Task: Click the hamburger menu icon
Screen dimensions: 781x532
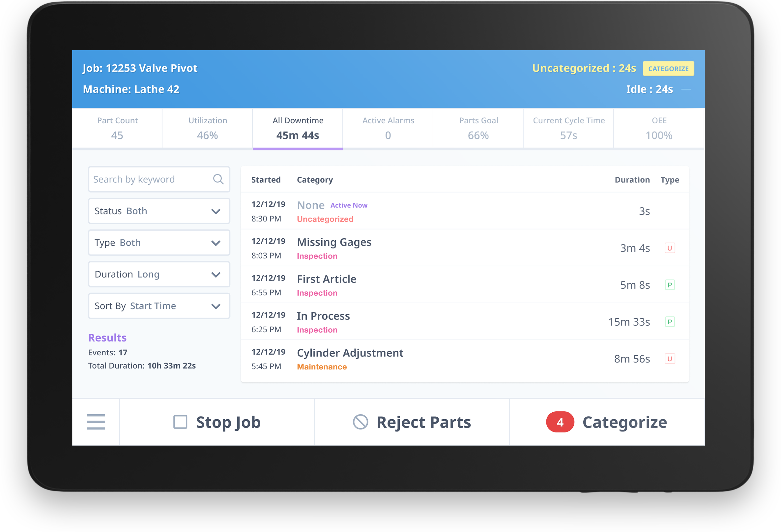Action: (96, 422)
